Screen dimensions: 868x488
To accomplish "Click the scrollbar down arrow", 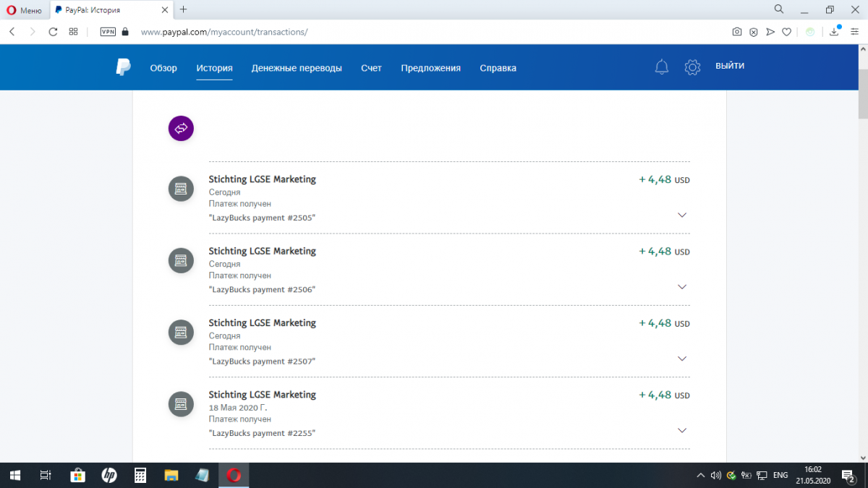I will point(862,457).
